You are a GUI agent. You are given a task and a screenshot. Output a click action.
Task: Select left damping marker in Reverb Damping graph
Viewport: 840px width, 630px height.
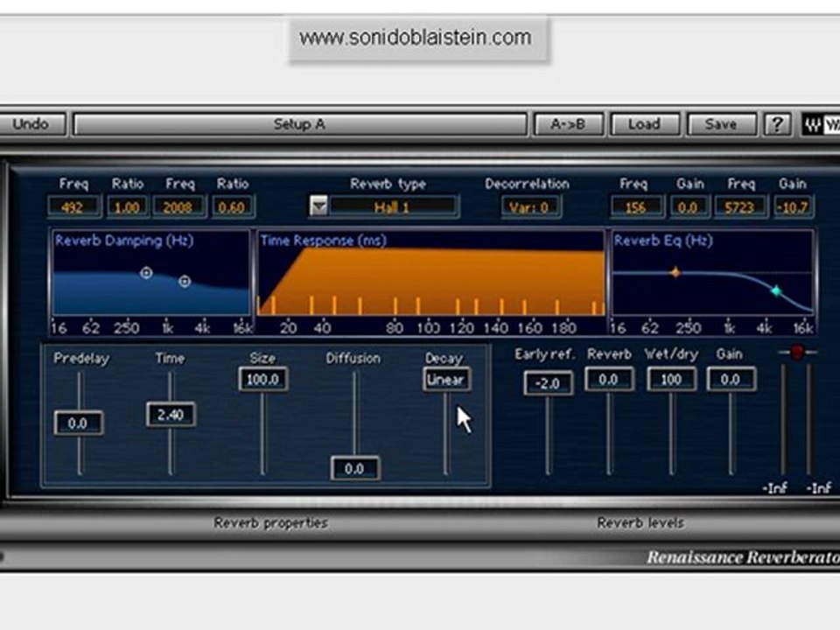(x=146, y=273)
